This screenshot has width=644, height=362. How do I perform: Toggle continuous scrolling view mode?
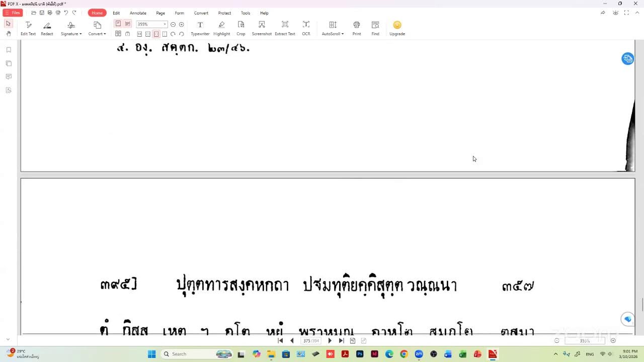pyautogui.click(x=127, y=24)
